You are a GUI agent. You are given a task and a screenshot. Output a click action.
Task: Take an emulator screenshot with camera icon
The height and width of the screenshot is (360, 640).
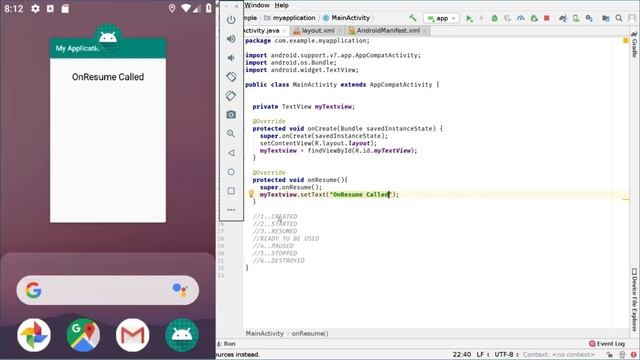[231, 115]
